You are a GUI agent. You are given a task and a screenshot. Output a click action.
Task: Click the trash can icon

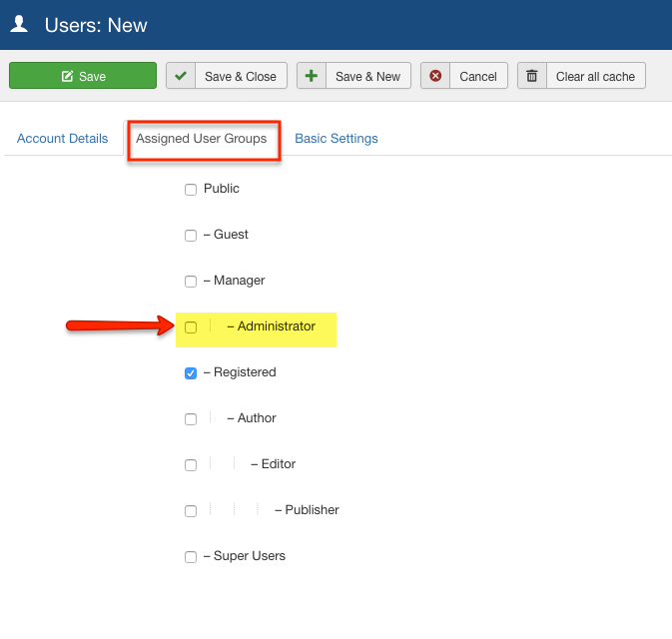click(x=532, y=76)
